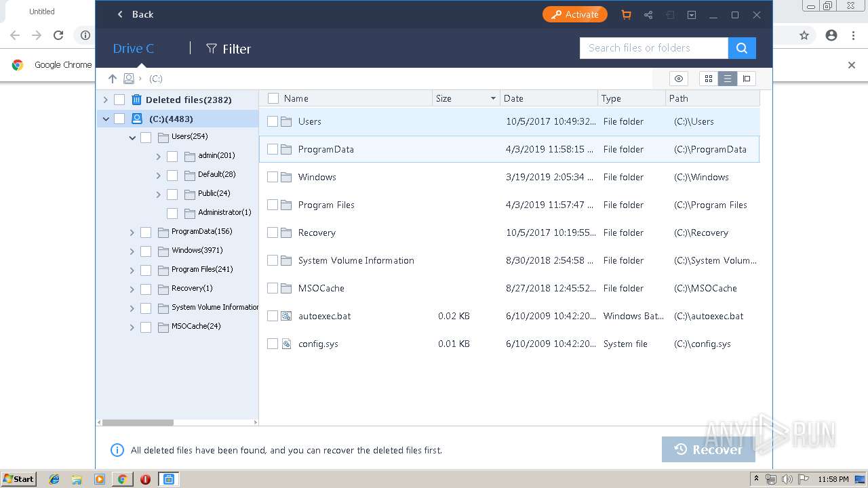This screenshot has width=868, height=488.
Task: Click the orange Activate button
Action: [574, 14]
